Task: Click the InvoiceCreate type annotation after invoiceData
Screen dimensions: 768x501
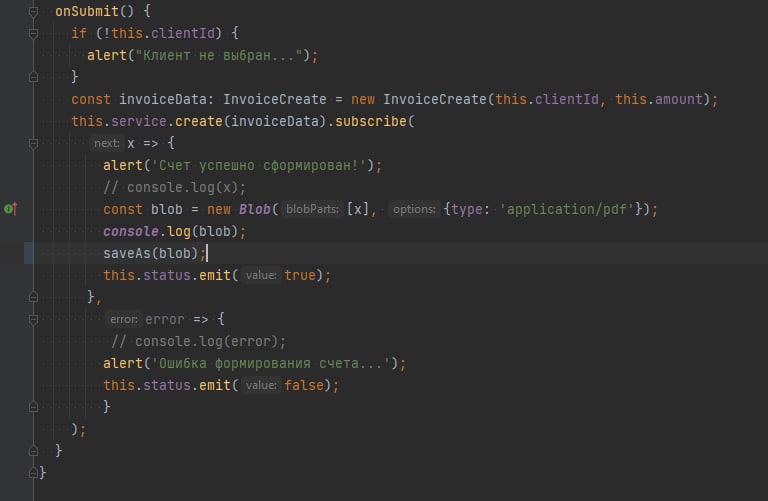Action: (x=274, y=99)
